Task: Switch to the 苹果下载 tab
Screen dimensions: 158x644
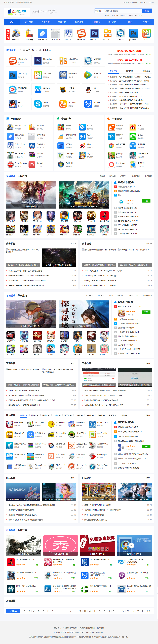Action: click(x=45, y=50)
